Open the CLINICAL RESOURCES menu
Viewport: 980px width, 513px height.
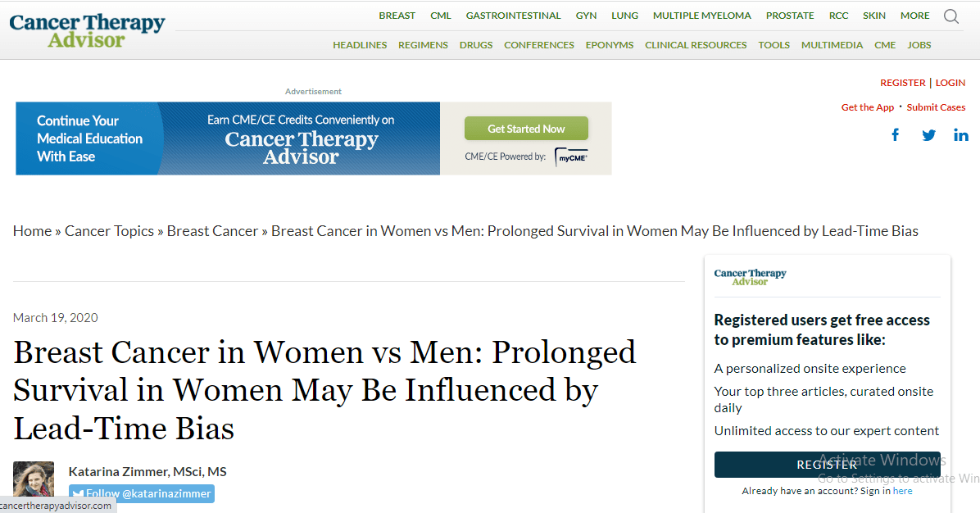[696, 45]
